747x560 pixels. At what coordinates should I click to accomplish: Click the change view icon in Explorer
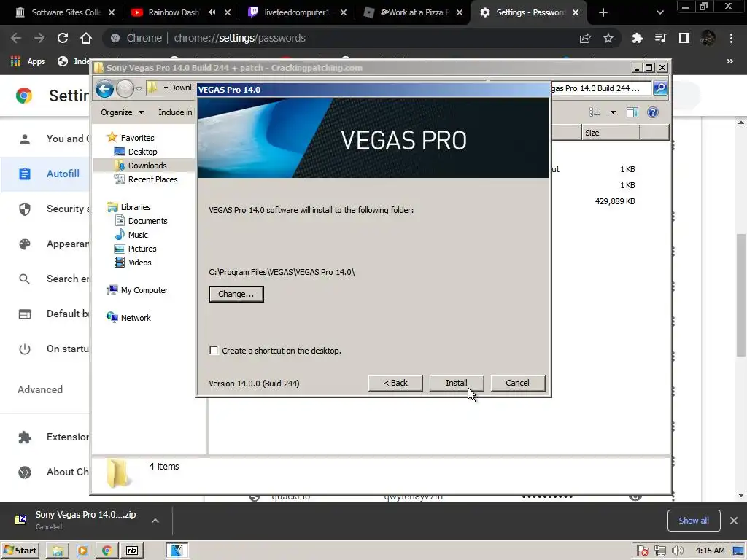(x=595, y=112)
